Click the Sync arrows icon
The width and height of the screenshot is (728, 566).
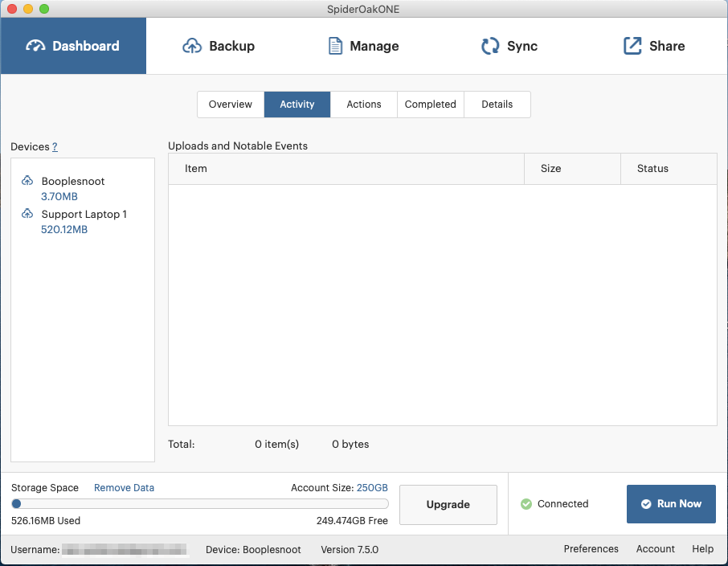490,46
